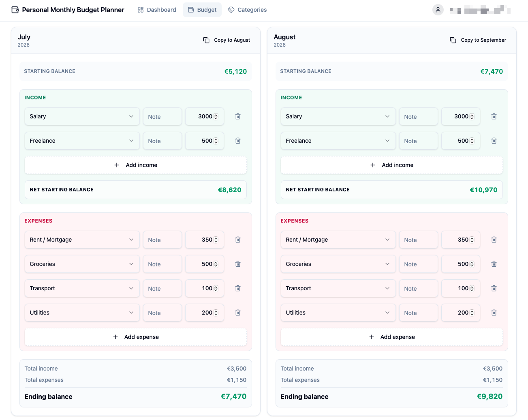This screenshot has height=420, width=528.
Task: Open the user account avatar icon
Action: pyautogui.click(x=438, y=10)
